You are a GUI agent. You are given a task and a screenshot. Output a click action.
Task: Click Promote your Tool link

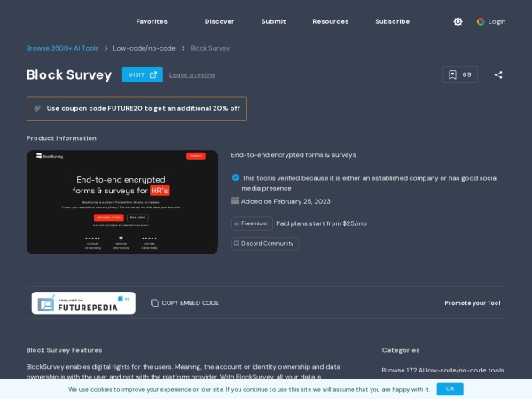coord(473,303)
